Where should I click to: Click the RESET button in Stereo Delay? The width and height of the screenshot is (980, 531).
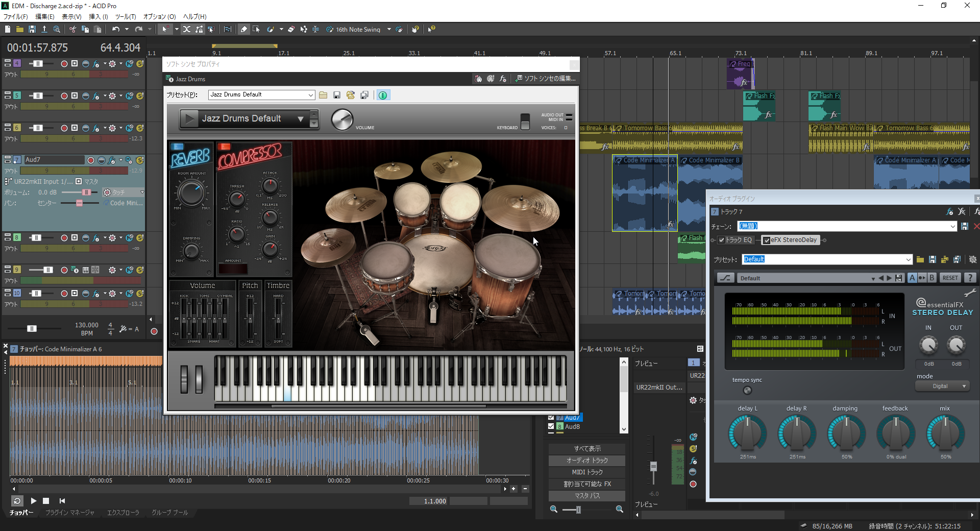click(950, 278)
